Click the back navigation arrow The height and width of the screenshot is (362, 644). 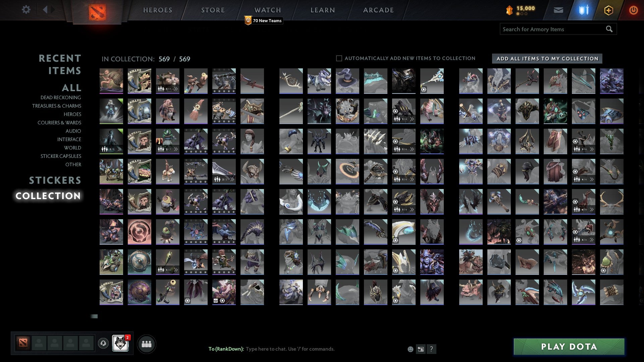(x=45, y=10)
